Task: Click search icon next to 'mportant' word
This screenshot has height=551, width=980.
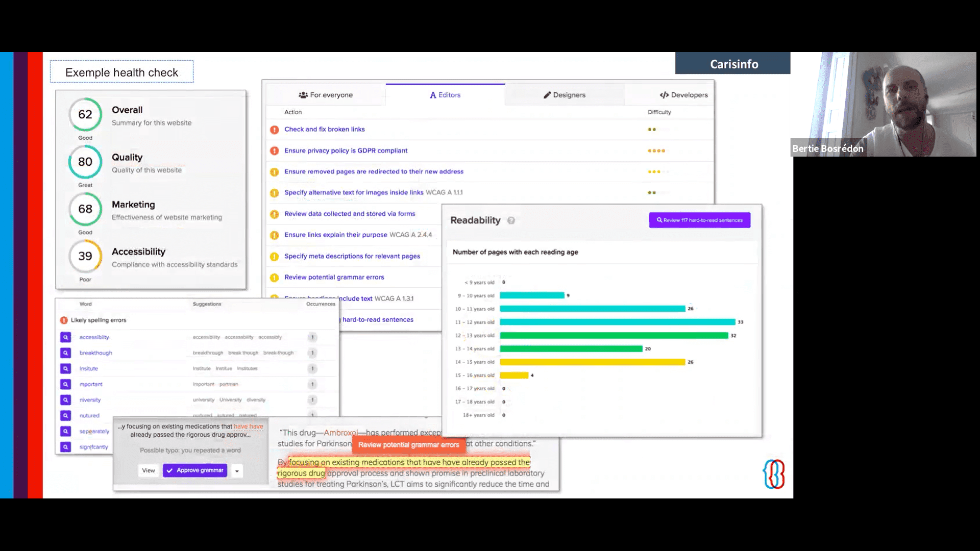Action: 66,384
